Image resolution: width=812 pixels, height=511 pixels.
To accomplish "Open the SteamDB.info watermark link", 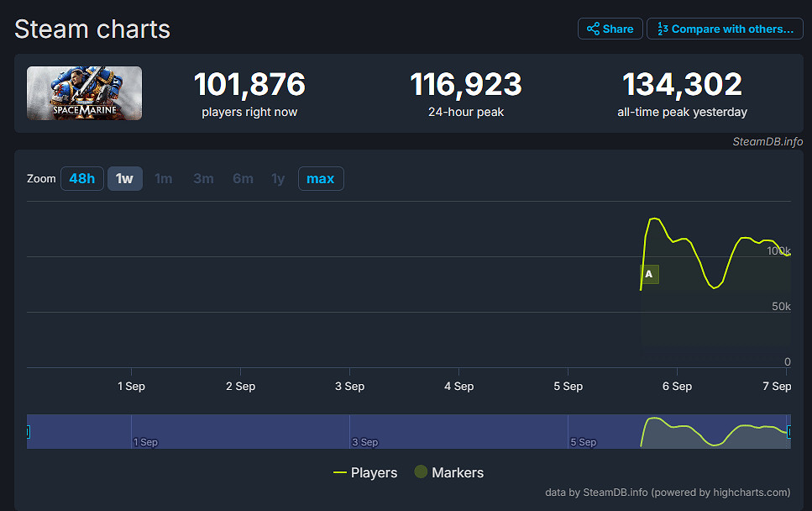I will point(767,141).
